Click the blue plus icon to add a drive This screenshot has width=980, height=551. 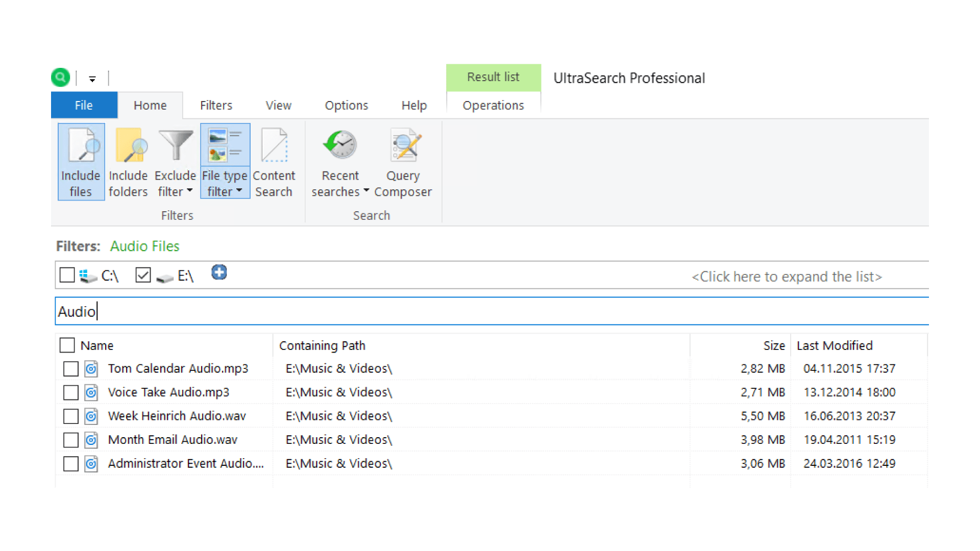pyautogui.click(x=219, y=273)
